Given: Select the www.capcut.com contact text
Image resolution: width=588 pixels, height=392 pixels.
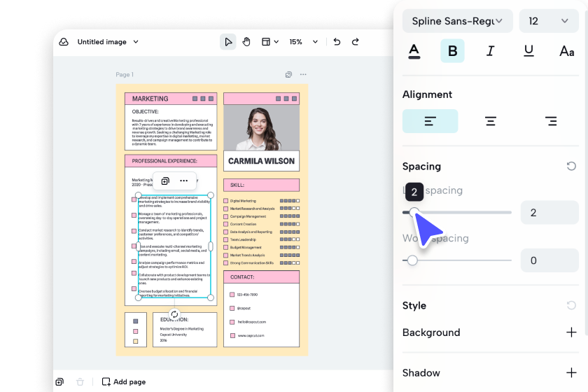Looking at the screenshot, I should pyautogui.click(x=251, y=335).
